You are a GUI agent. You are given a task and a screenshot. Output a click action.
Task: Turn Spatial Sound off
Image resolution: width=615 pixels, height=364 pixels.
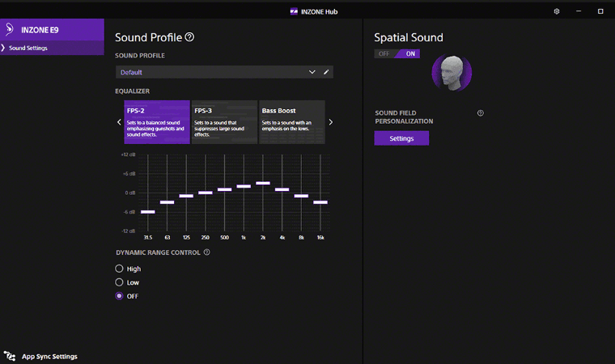coord(384,54)
